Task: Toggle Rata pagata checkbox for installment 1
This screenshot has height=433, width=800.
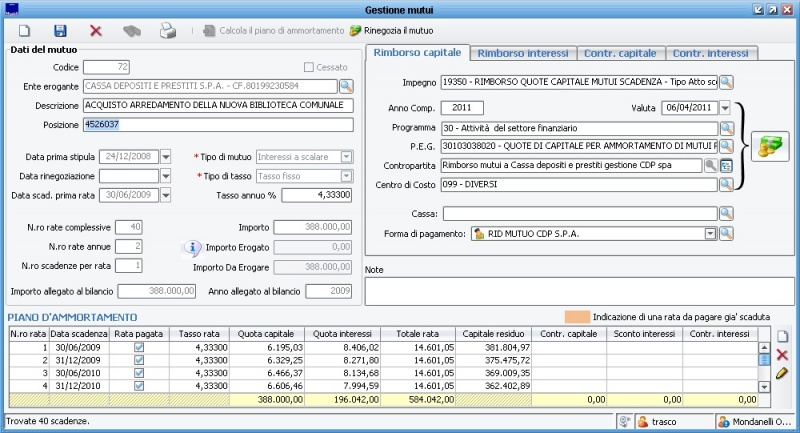Action: tap(139, 347)
